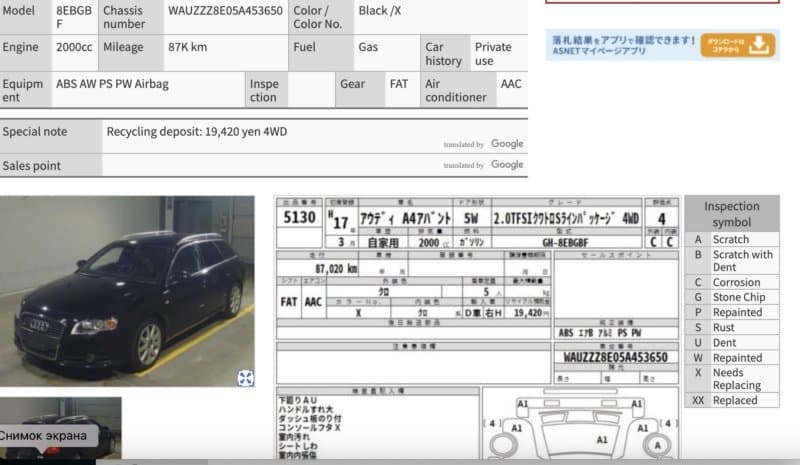Select the Replaced legend row
The width and height of the screenshot is (800, 465).
click(x=732, y=400)
